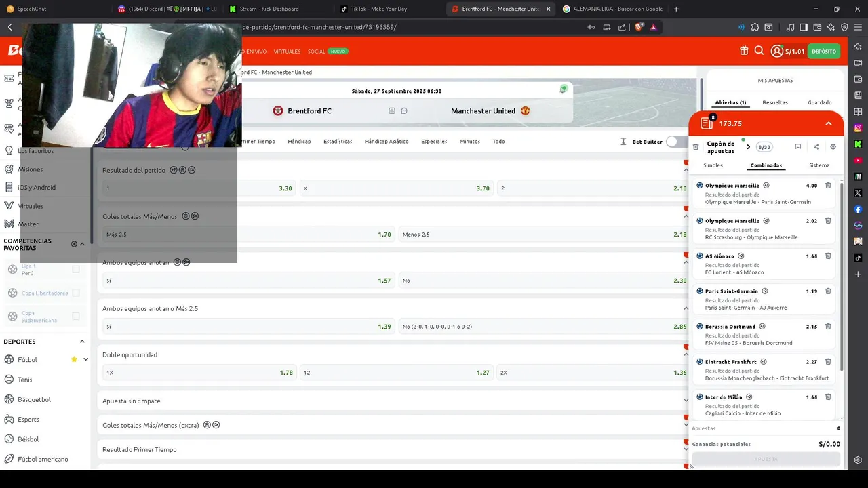Clear the bet slip with left trash icon
This screenshot has height=488, width=868.
click(695, 147)
